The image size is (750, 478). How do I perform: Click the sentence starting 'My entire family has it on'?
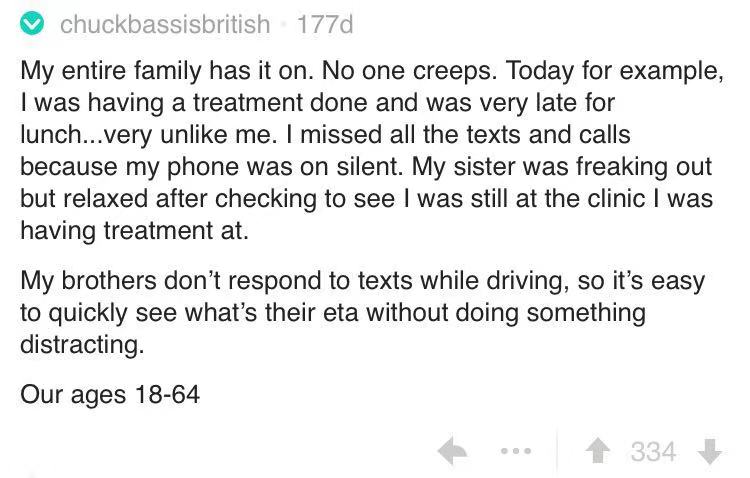coord(167,71)
